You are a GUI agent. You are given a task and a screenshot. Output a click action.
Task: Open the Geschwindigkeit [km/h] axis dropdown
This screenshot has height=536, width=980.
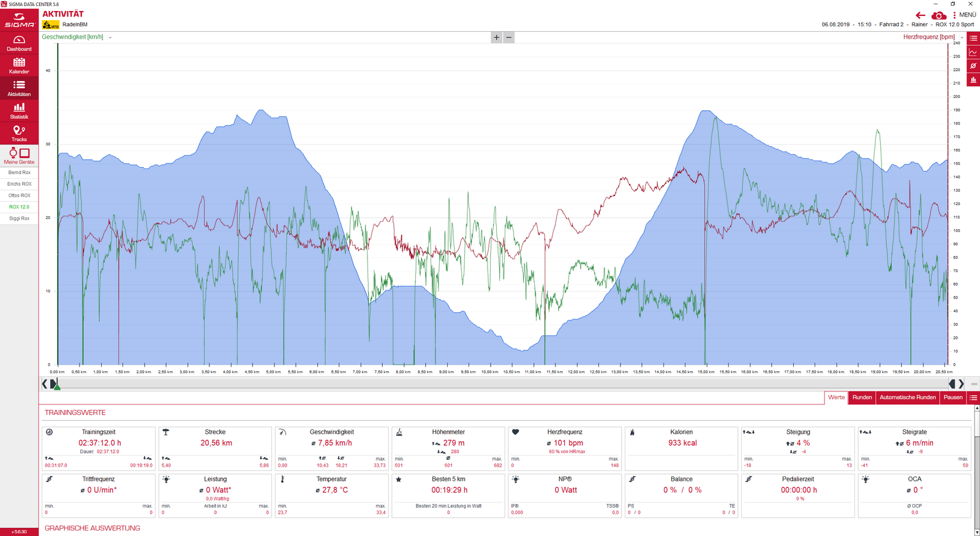pyautogui.click(x=110, y=37)
